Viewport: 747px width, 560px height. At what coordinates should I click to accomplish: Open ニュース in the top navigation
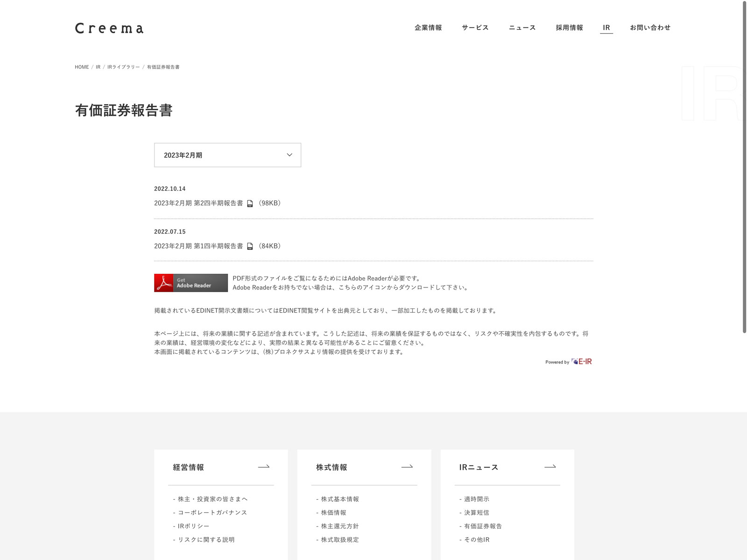point(522,28)
